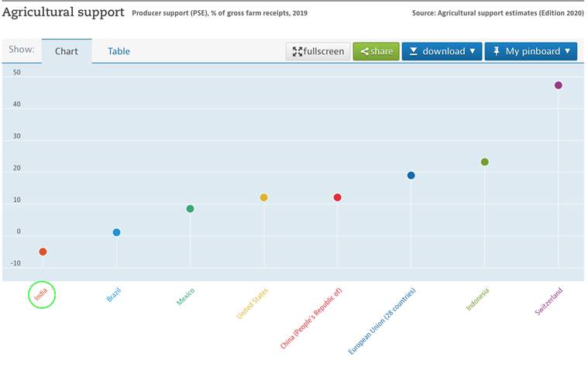
Task: Click the green share button
Action: tap(376, 51)
